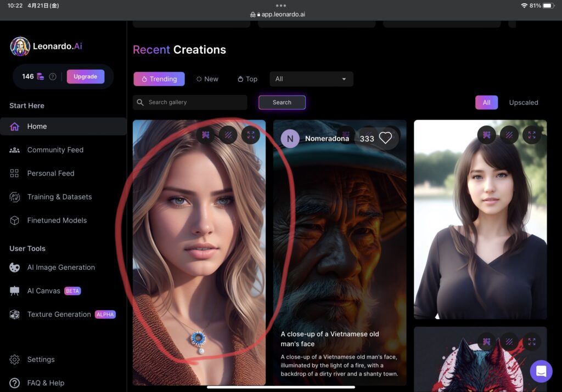Image resolution: width=562 pixels, height=392 pixels.
Task: Click the striped icon on the wolf image
Action: click(x=509, y=342)
